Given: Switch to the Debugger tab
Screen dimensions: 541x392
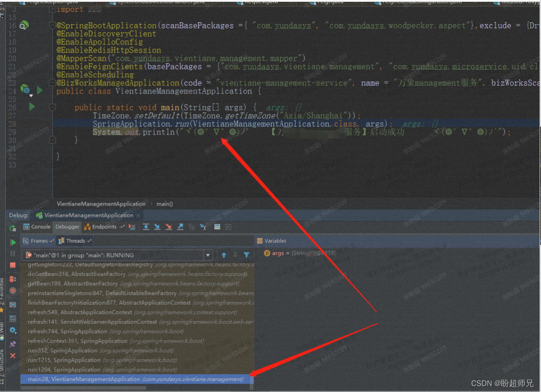Looking at the screenshot, I should (x=67, y=227).
